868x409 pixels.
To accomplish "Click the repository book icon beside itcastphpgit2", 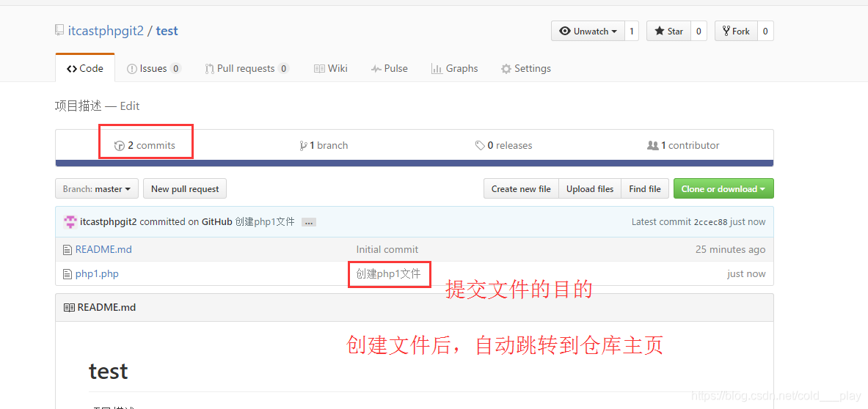I will click(59, 30).
